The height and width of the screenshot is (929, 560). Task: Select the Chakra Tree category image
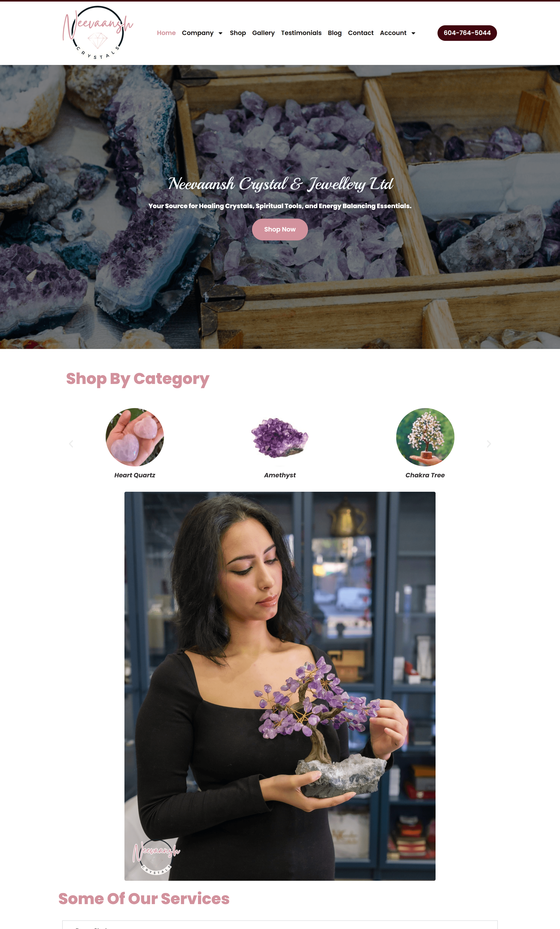425,437
